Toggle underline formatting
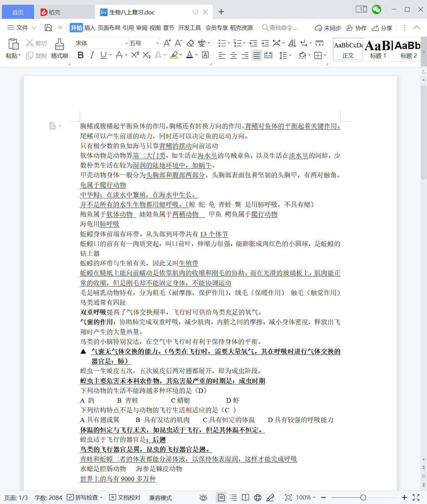The width and height of the screenshot is (427, 504). [103, 55]
